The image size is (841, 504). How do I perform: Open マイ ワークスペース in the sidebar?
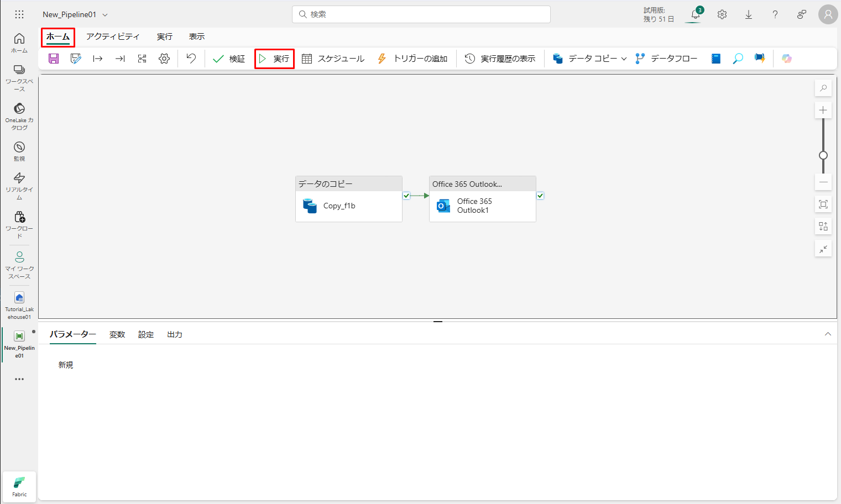(19, 265)
